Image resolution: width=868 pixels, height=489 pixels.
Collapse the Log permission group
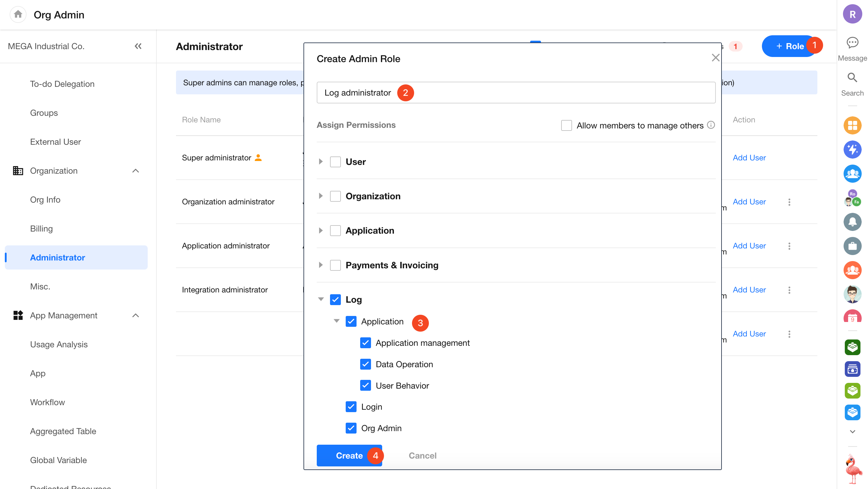click(x=321, y=299)
